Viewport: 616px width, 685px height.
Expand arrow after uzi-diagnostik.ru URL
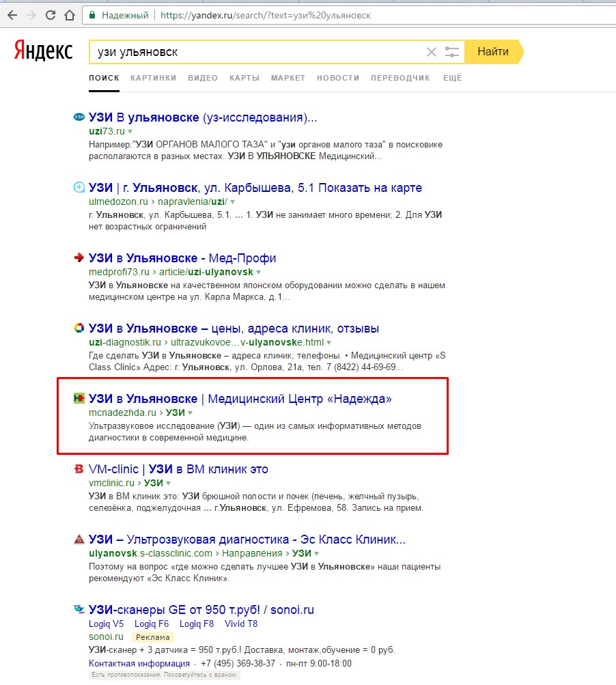(x=328, y=343)
